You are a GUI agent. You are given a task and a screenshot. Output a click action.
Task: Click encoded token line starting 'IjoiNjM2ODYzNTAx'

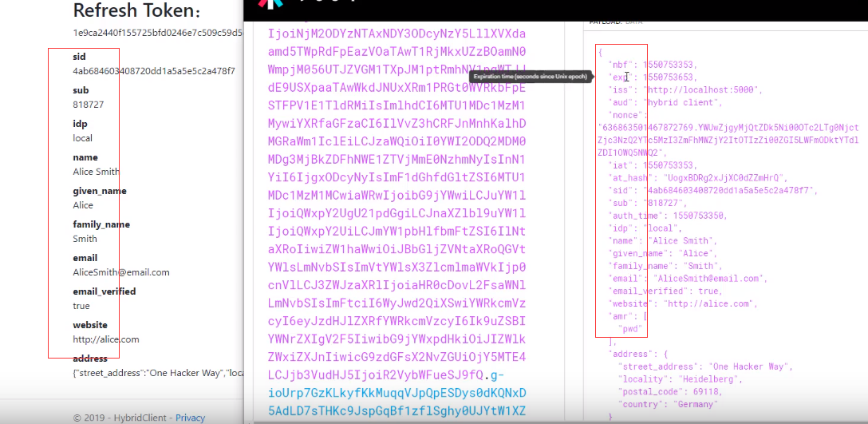[397, 34]
